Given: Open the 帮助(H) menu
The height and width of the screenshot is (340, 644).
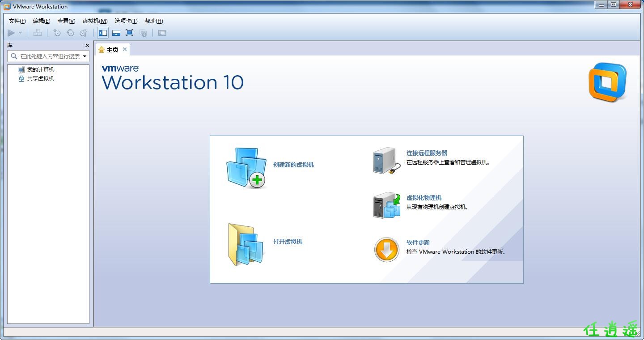Looking at the screenshot, I should pyautogui.click(x=154, y=21).
